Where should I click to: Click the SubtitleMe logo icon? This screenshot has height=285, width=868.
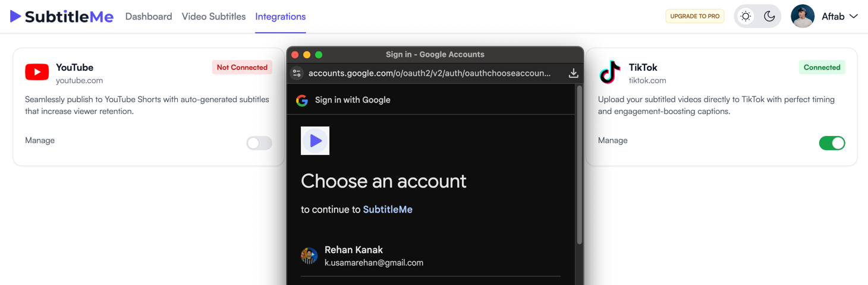click(16, 17)
